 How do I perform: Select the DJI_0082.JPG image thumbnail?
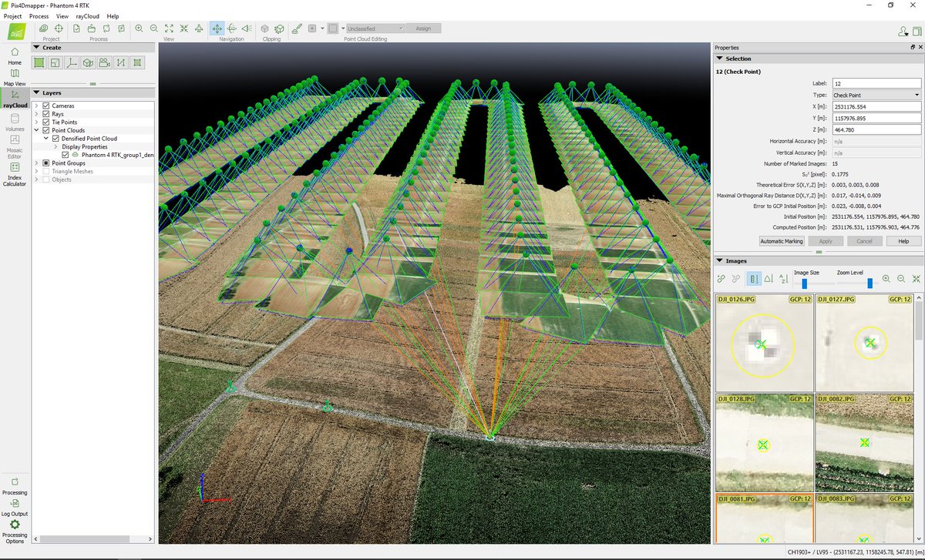[x=864, y=442]
